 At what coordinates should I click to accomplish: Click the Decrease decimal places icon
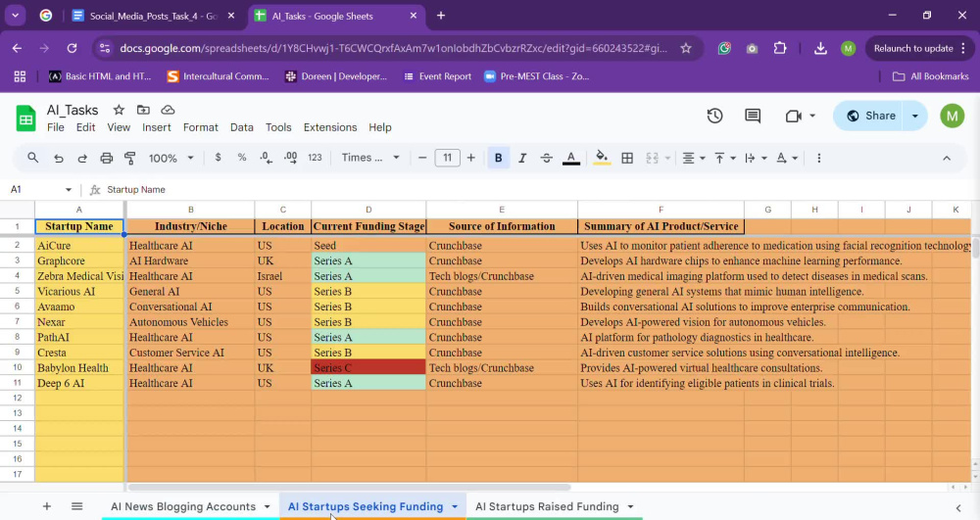click(267, 158)
